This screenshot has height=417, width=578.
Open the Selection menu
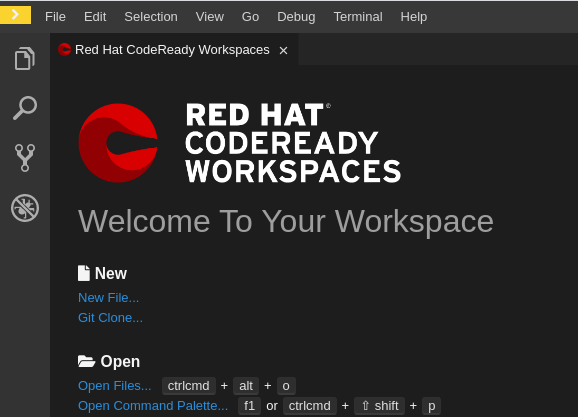click(x=151, y=17)
